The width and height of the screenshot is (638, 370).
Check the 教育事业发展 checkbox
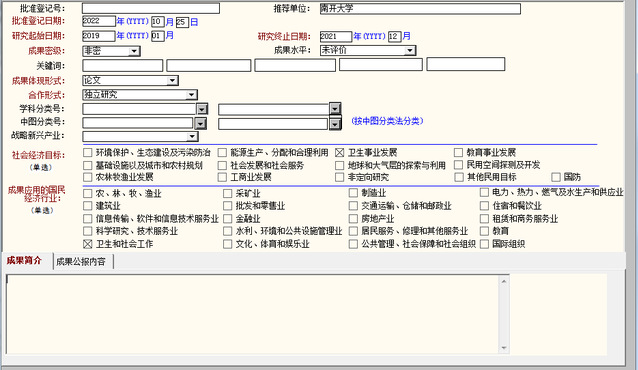(458, 153)
